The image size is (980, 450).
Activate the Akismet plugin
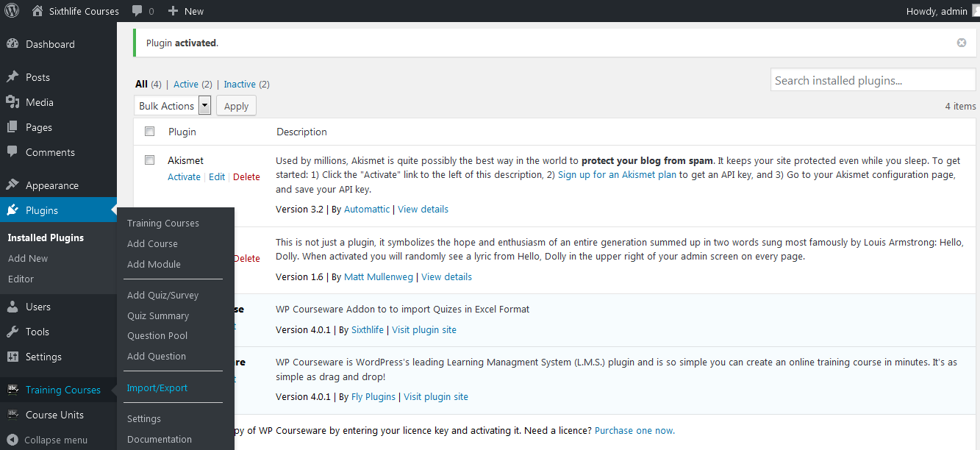[184, 176]
